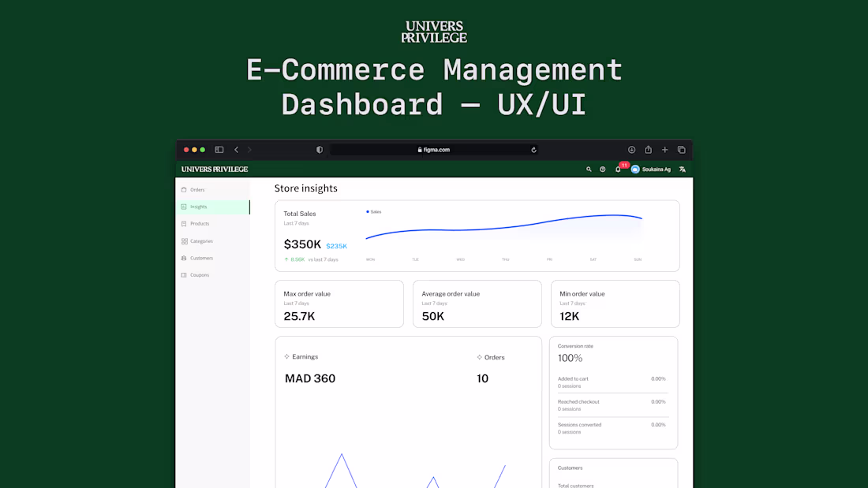Viewport: 868px width, 488px height.
Task: Open the search icon in the top bar
Action: coord(589,169)
